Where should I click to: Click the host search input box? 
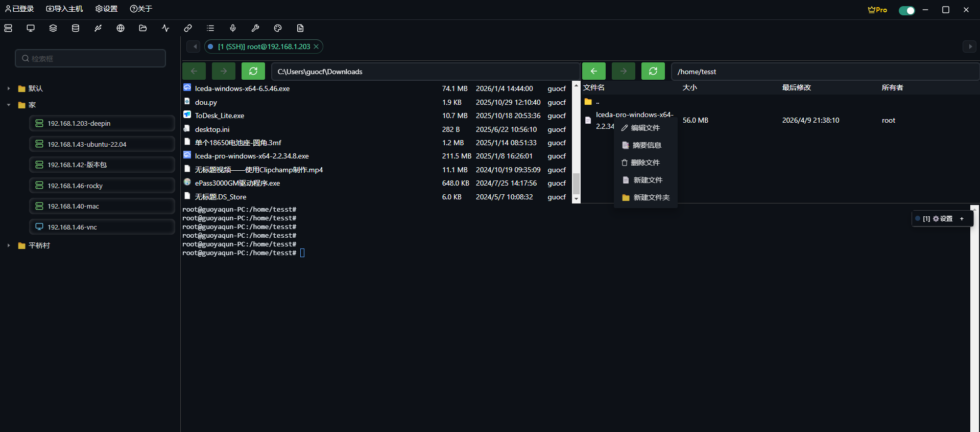[x=90, y=58]
